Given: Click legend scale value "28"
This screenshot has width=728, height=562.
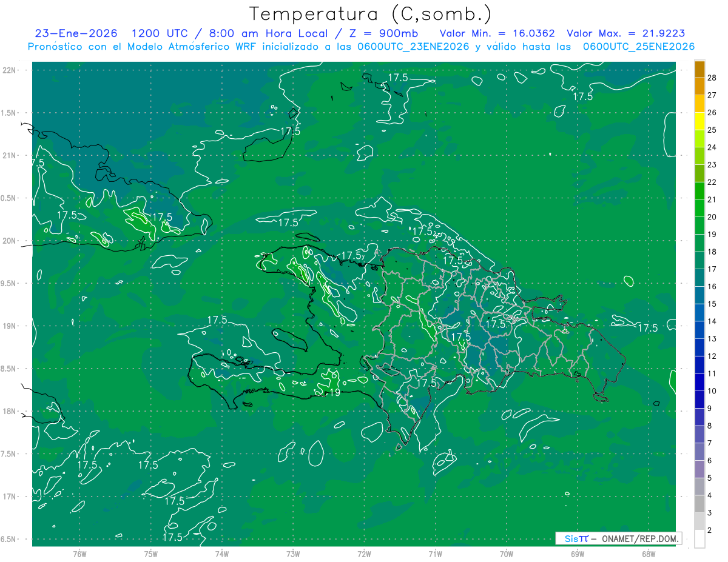Looking at the screenshot, I should (x=712, y=78).
